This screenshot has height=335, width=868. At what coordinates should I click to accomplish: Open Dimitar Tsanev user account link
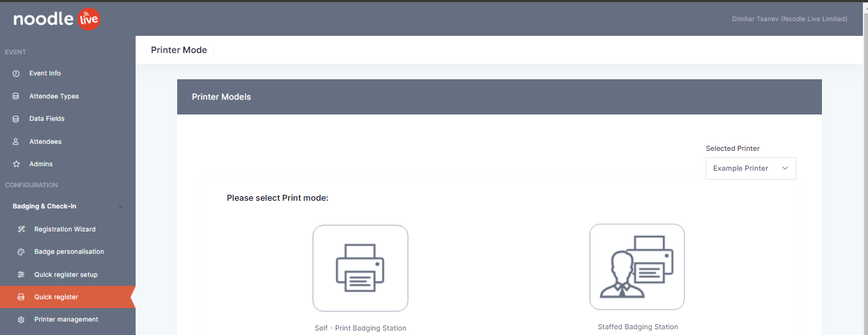(x=789, y=19)
